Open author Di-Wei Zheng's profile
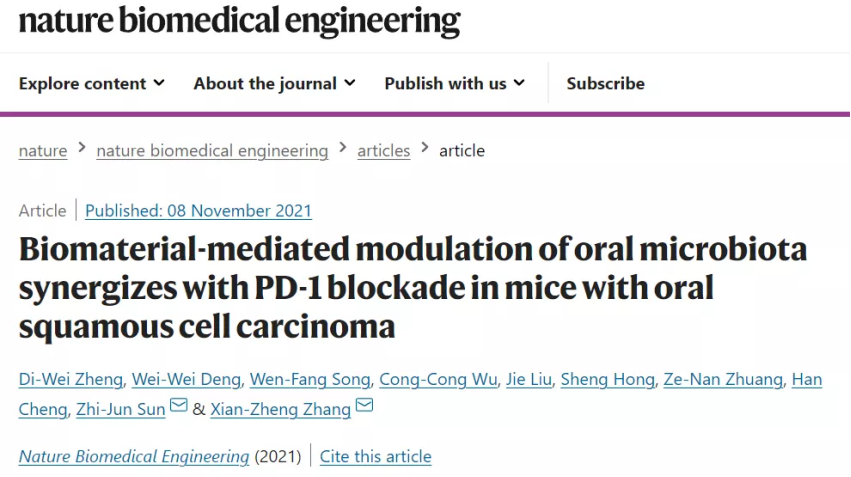This screenshot has height=477, width=851. (x=71, y=379)
